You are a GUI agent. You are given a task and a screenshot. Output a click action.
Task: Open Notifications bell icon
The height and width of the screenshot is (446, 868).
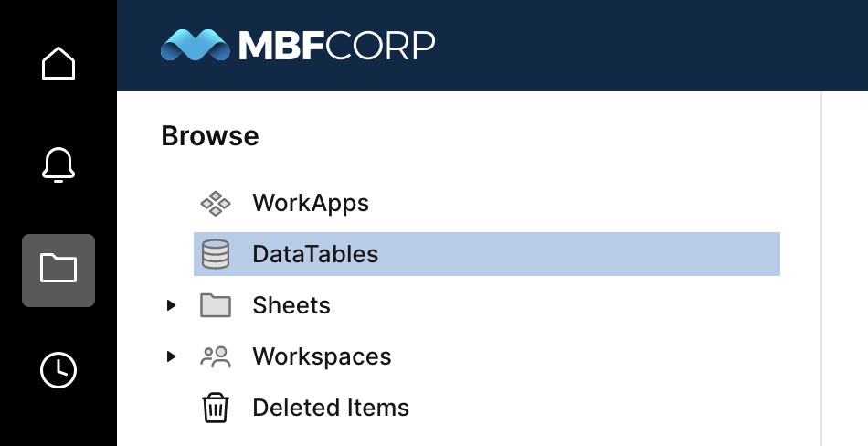[x=58, y=165]
